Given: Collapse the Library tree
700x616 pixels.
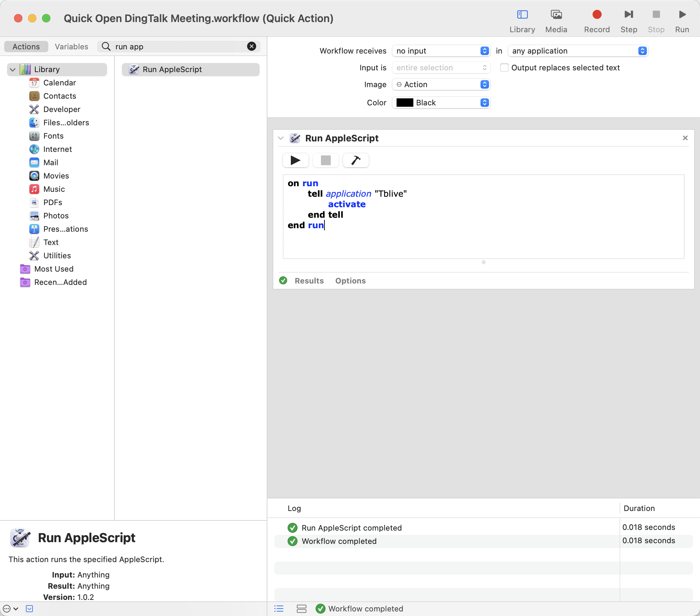Looking at the screenshot, I should tap(13, 70).
